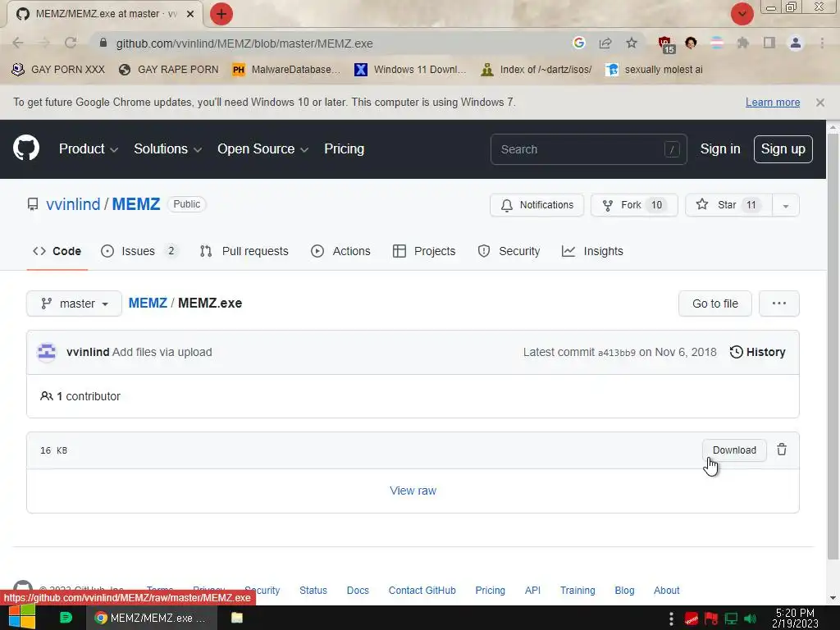Open Index of /~dartz/isos/ bookmark

point(536,70)
